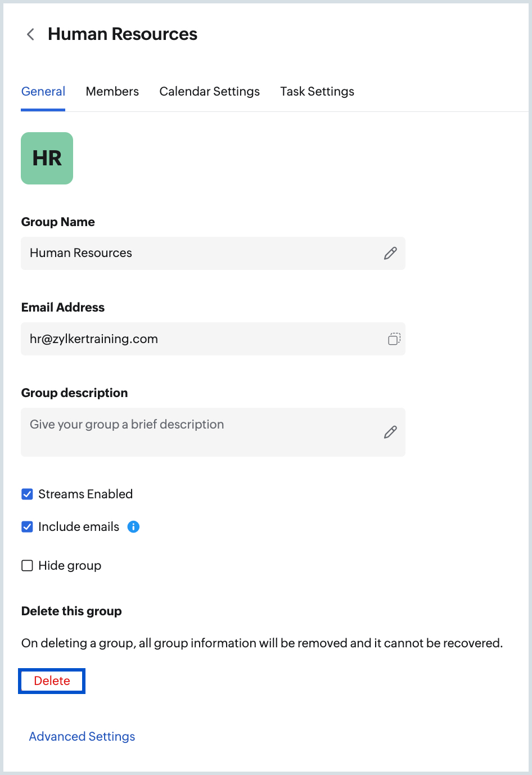Click the back arrow to leave Human Resources
Viewport: 532px width, 775px height.
tap(30, 34)
